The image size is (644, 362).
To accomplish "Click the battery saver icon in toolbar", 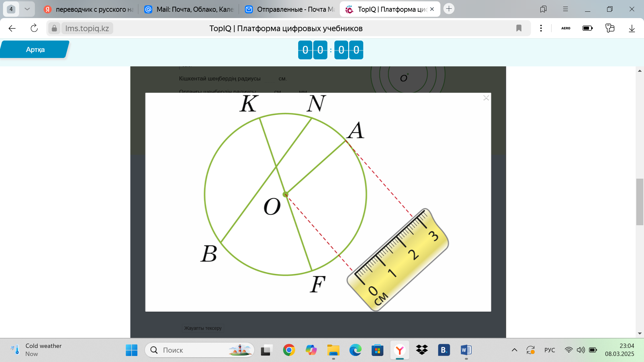I will click(587, 28).
